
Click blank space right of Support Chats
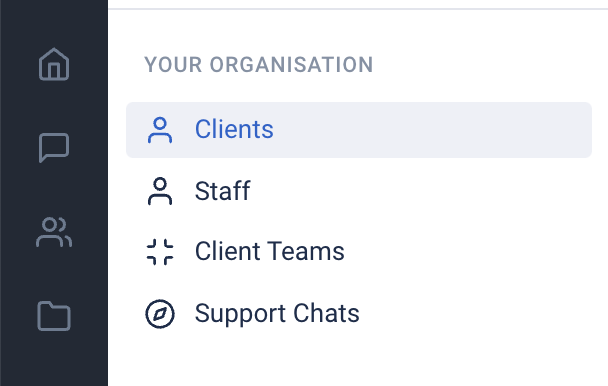[475, 313]
